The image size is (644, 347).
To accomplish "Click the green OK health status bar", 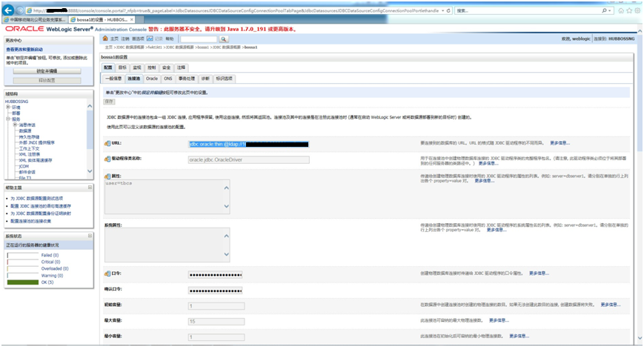I will [x=23, y=282].
